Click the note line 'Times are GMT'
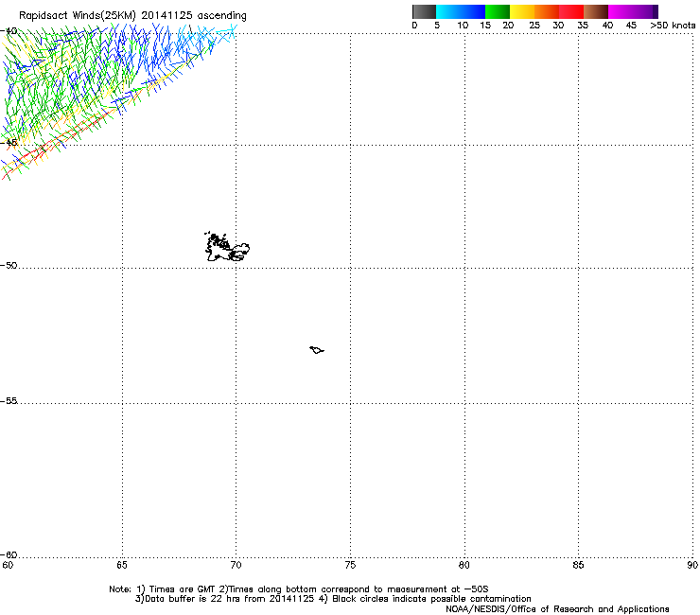Screen dimensions: 700x615 coord(182,589)
